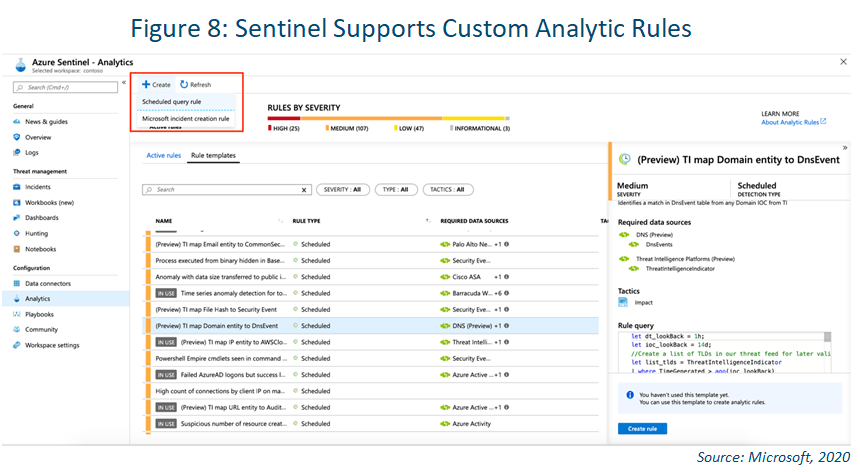
Task: Click the Impact tactic icon
Action: [x=623, y=302]
